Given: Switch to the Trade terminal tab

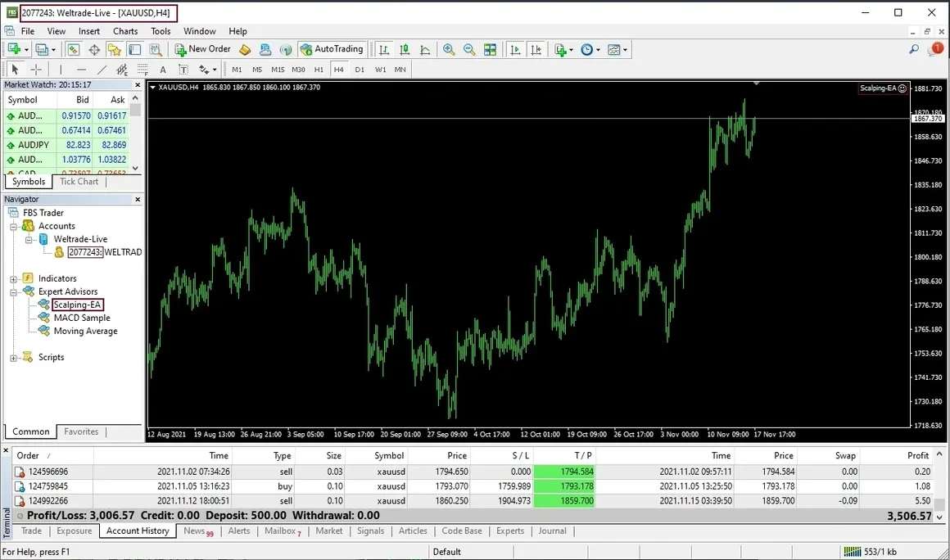Looking at the screenshot, I should coord(31,531).
